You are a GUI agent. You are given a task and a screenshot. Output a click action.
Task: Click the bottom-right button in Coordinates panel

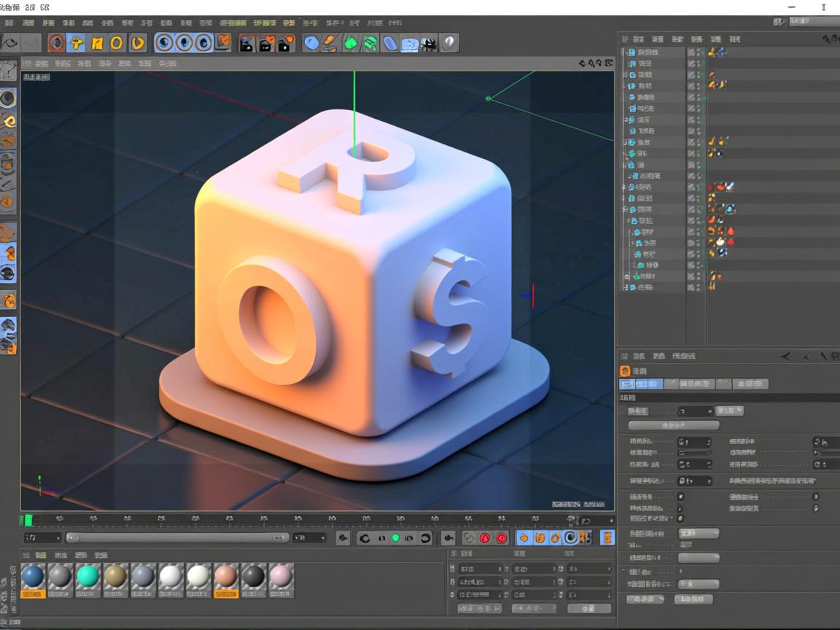(589, 608)
